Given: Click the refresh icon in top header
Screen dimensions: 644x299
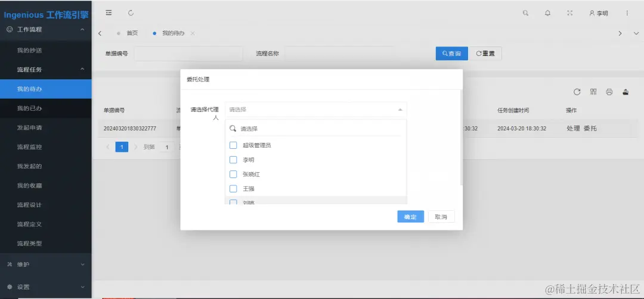Looking at the screenshot, I should tap(131, 13).
